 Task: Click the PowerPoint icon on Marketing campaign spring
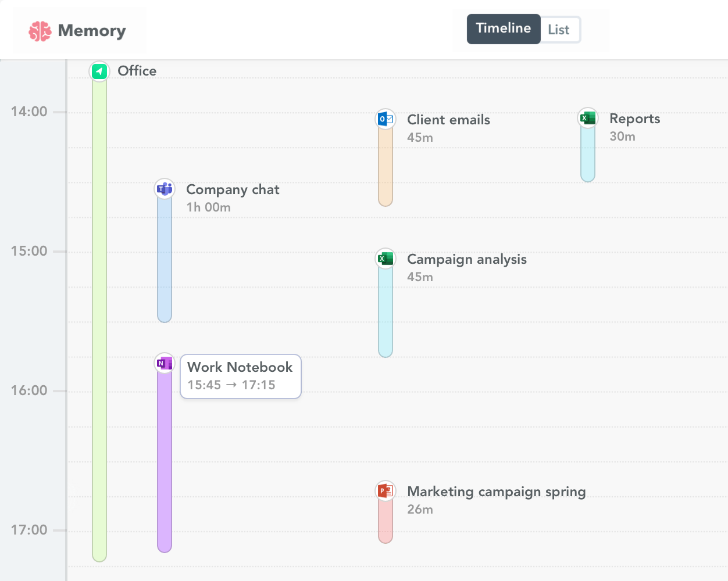click(385, 490)
